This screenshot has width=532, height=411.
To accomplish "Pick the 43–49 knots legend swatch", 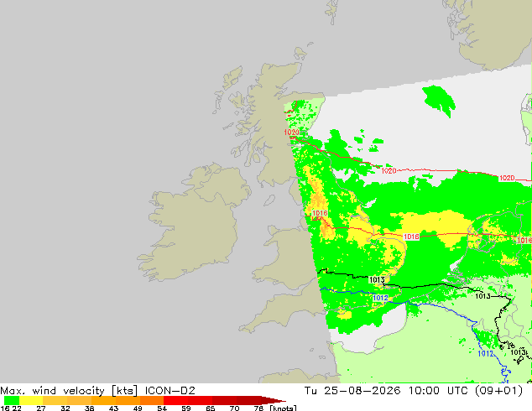I will 128,400.
